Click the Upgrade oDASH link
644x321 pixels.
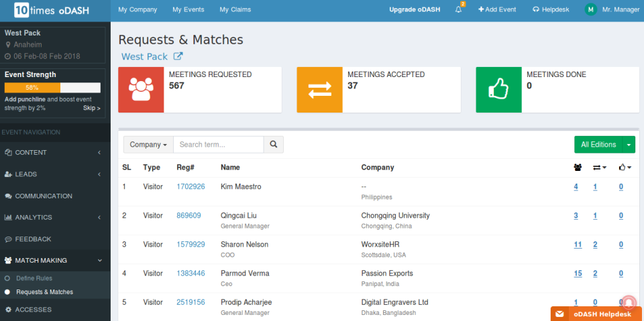415,10
